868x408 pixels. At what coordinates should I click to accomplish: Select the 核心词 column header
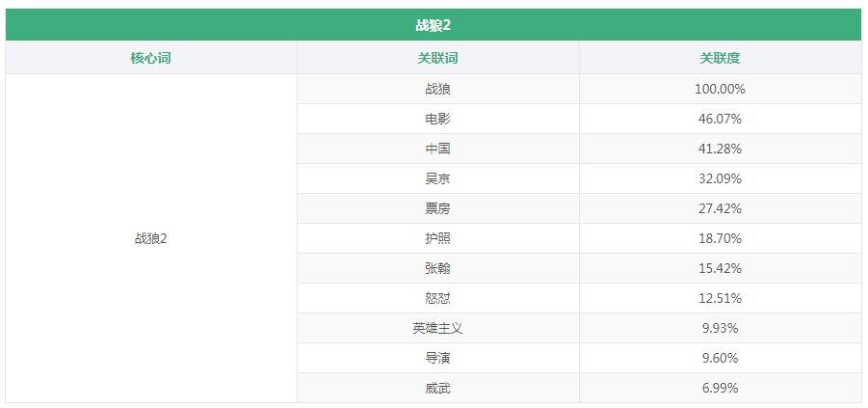[x=150, y=58]
